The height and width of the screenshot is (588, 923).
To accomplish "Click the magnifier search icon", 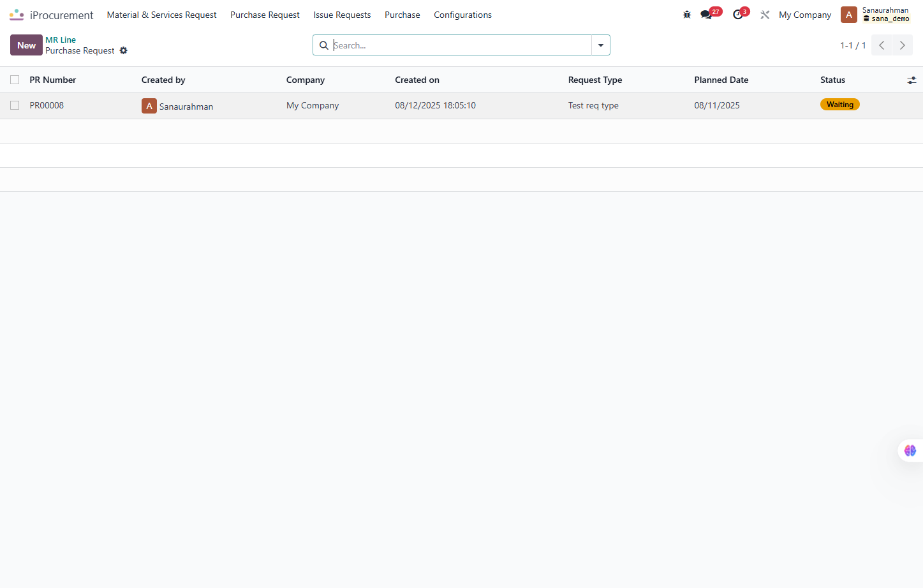I will click(x=324, y=45).
